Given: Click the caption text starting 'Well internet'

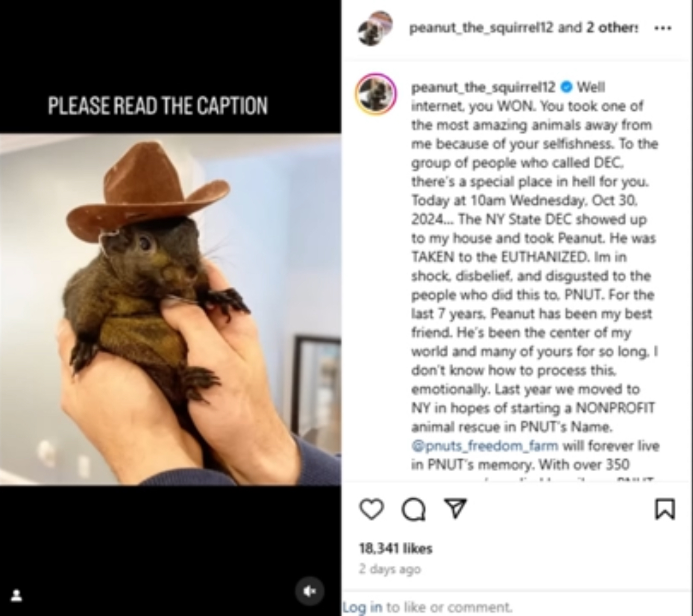Looking at the screenshot, I should click(535, 277).
